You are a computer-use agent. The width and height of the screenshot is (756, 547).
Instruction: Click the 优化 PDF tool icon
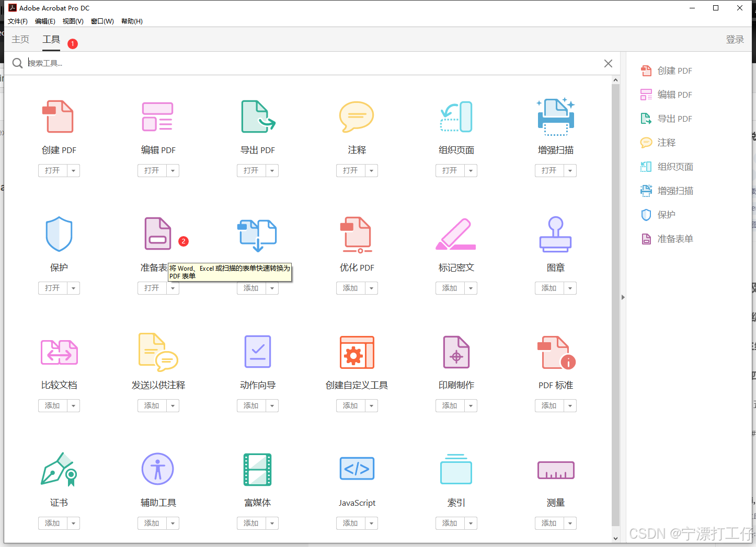357,235
